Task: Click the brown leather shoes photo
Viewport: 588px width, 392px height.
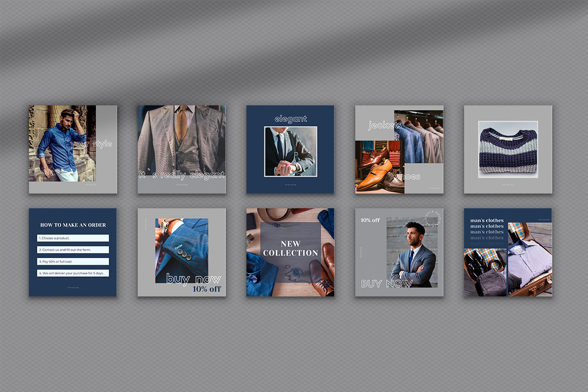Action: 380,167
